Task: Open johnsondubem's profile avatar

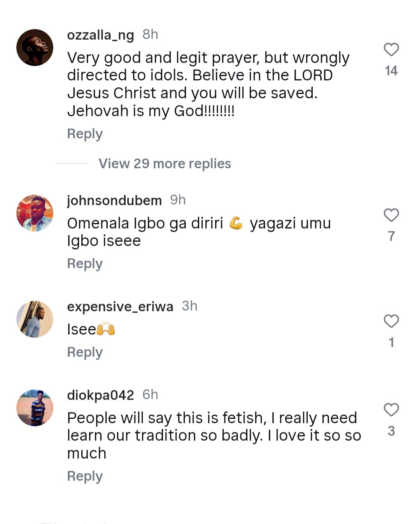Action: [x=35, y=213]
